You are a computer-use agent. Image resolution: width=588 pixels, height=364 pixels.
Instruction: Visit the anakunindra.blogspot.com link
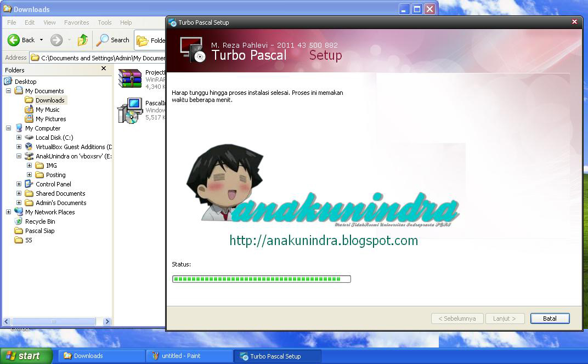(325, 240)
